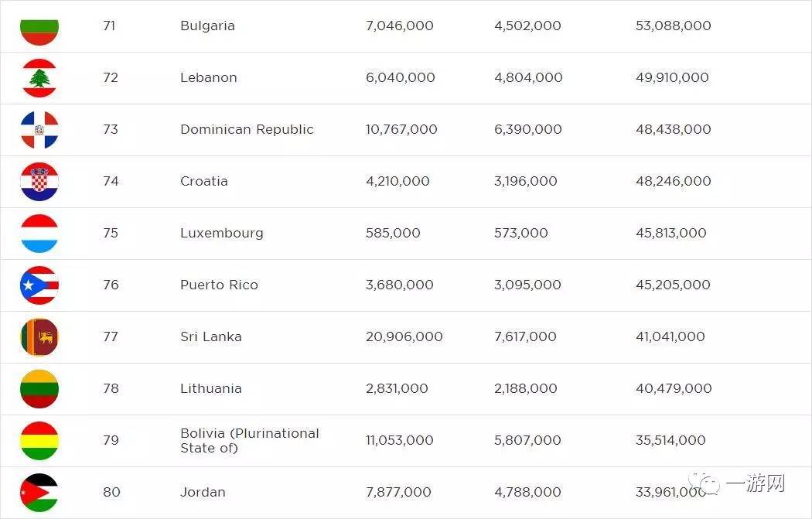The image size is (812, 519).
Task: Select the Luxembourg flag icon
Action: (x=39, y=234)
